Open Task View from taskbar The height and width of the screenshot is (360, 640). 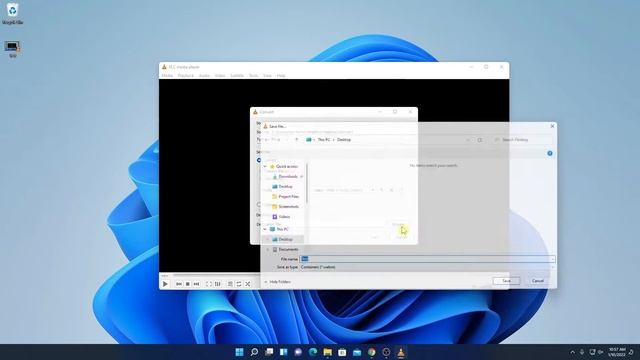269,352
